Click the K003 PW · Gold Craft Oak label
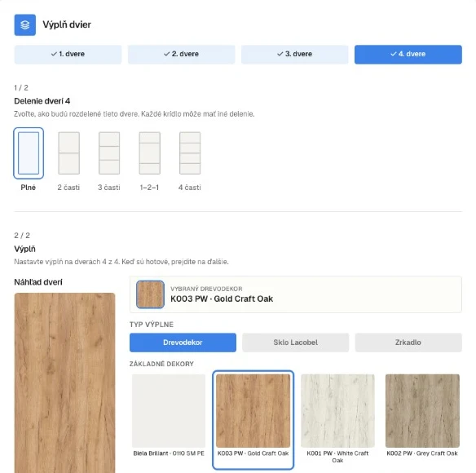The height and width of the screenshot is (473, 476). (x=222, y=299)
